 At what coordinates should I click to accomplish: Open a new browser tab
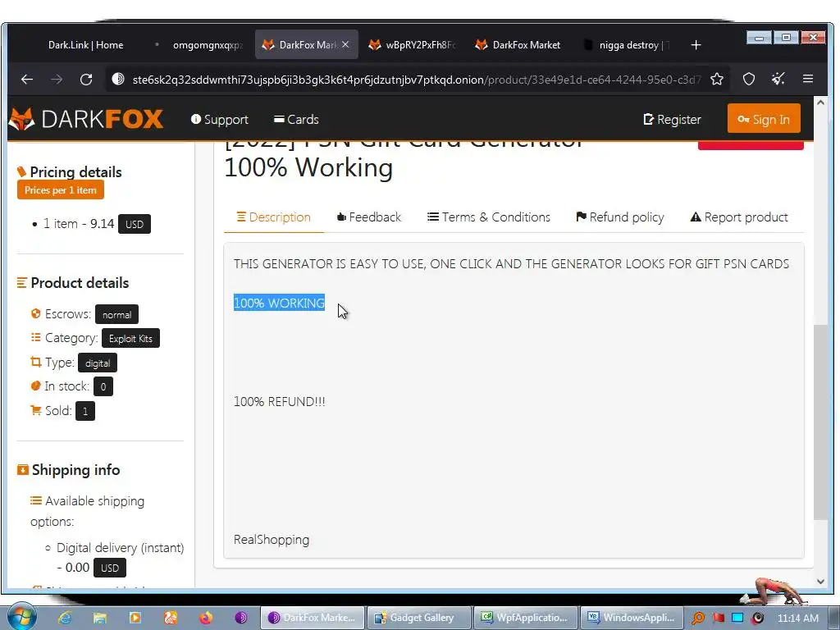coord(696,45)
